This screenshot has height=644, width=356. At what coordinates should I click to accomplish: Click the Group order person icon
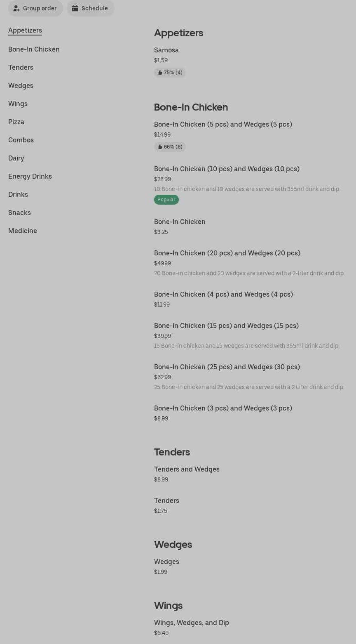(x=16, y=8)
